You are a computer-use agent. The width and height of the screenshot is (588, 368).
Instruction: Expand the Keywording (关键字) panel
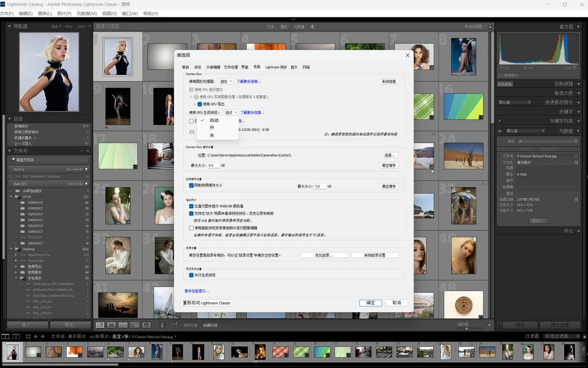tap(578, 112)
